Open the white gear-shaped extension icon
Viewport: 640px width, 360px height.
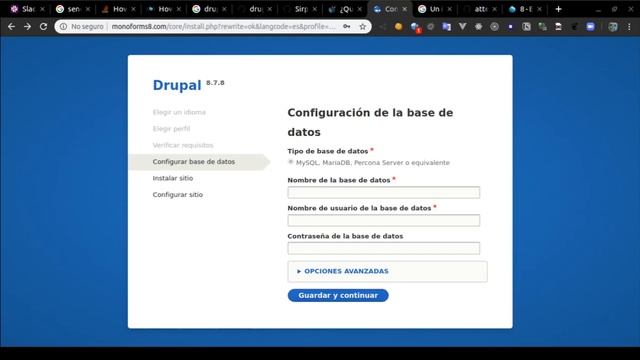coord(478,27)
